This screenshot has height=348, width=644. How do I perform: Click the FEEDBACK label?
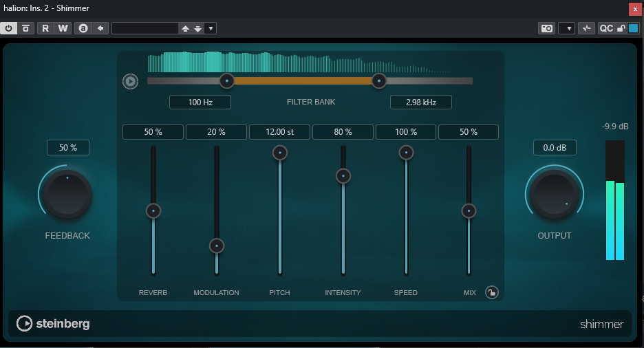click(x=67, y=236)
